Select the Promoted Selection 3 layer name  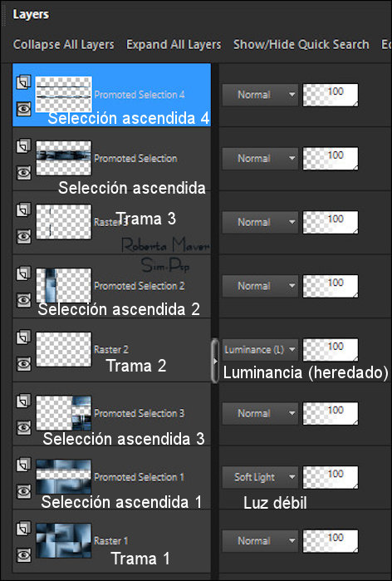click(x=139, y=414)
